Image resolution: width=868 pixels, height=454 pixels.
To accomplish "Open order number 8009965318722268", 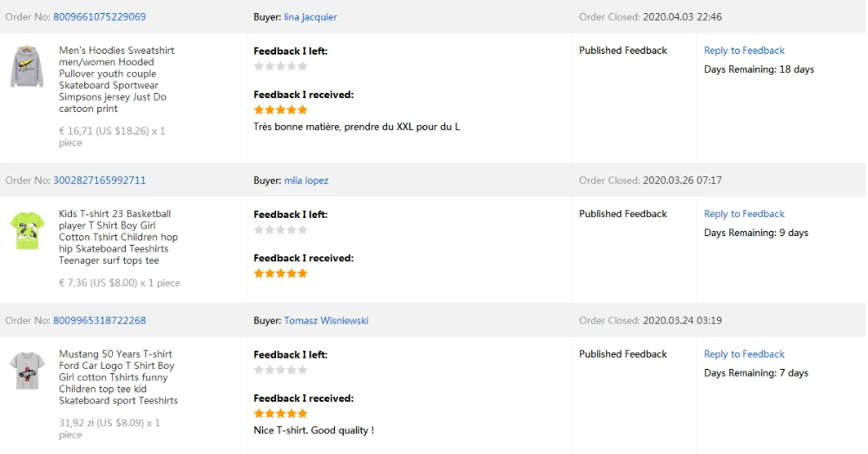I will point(99,320).
